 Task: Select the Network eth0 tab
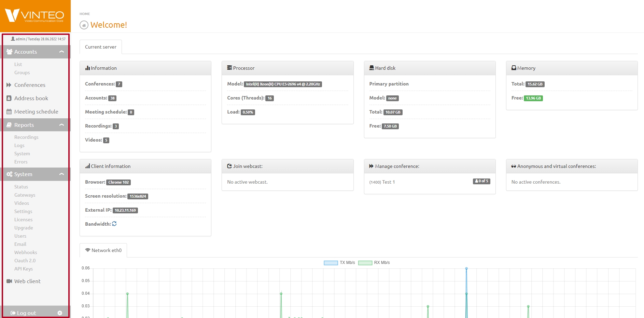[x=103, y=250]
